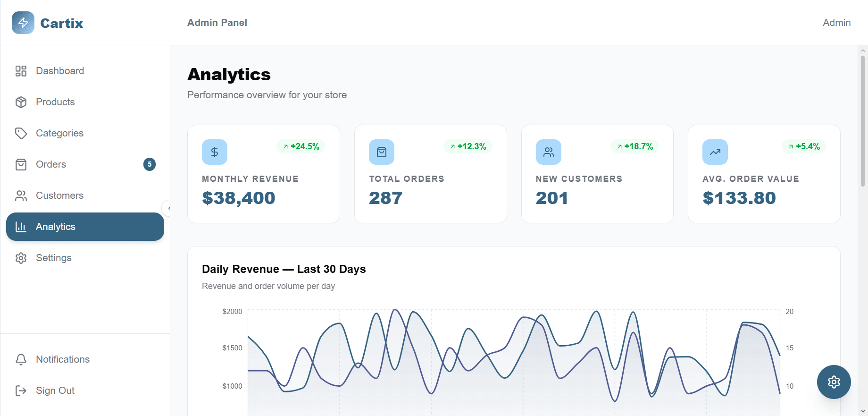Image resolution: width=868 pixels, height=416 pixels.
Task: Click the +24.5% revenue growth badge
Action: click(301, 146)
